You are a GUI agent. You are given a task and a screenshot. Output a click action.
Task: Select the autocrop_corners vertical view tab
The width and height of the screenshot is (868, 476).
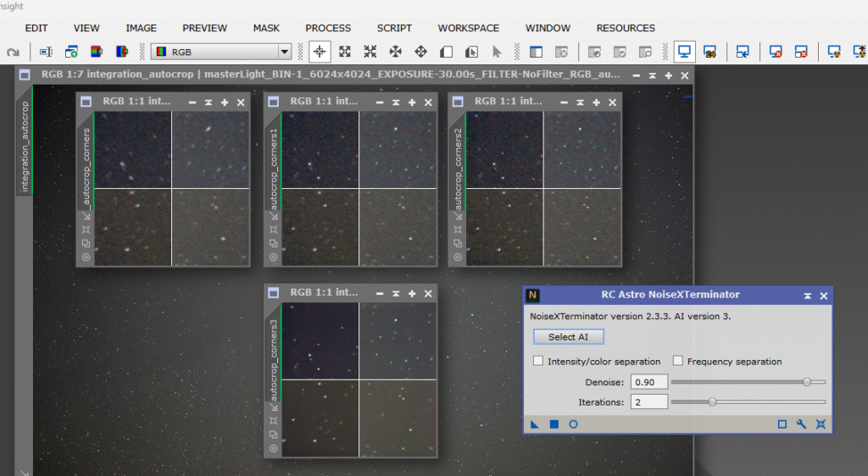(x=86, y=161)
